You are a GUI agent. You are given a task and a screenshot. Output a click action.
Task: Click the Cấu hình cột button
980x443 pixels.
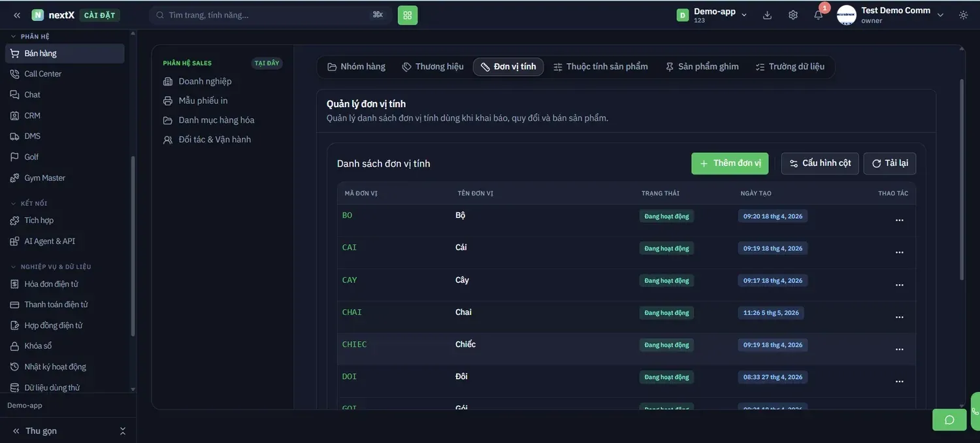point(820,163)
